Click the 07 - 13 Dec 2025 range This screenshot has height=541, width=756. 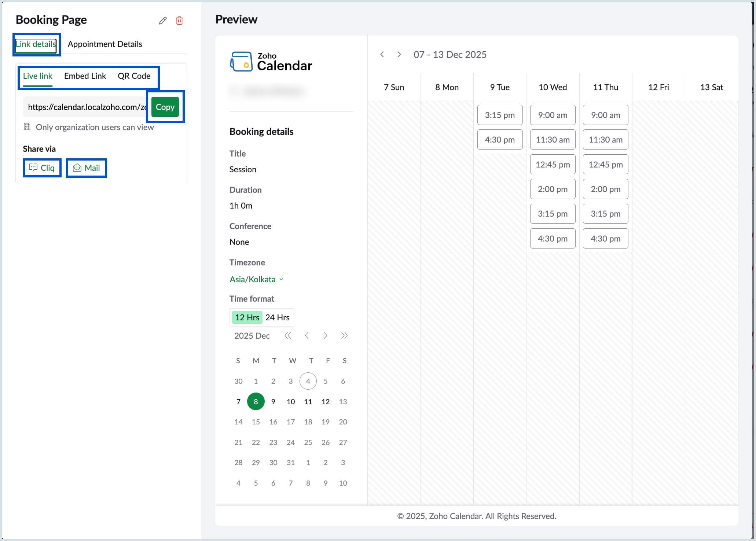(x=450, y=55)
